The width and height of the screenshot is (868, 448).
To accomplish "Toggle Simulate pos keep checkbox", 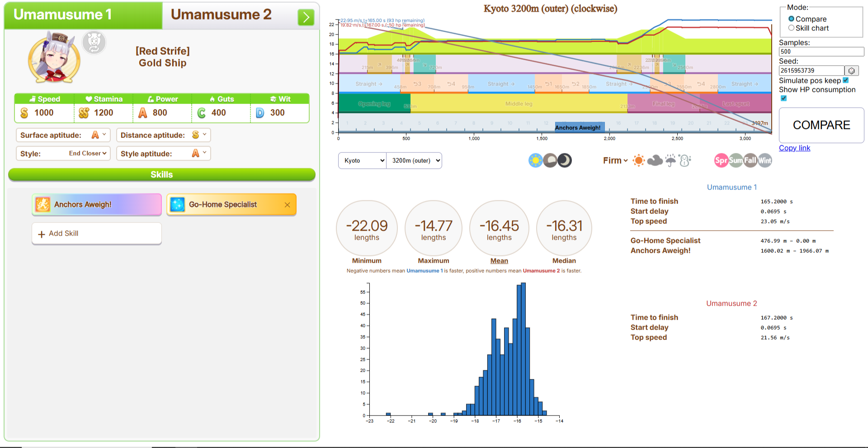I will [846, 80].
